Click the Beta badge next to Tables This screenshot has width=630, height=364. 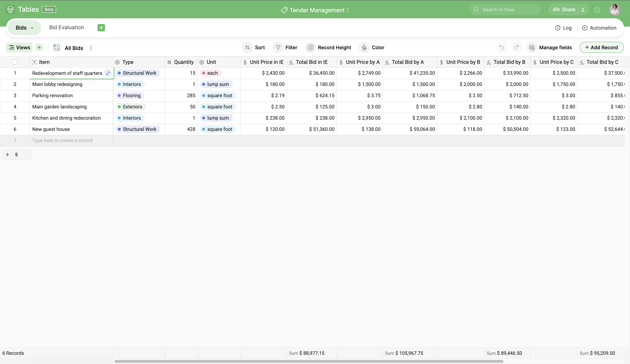click(49, 10)
